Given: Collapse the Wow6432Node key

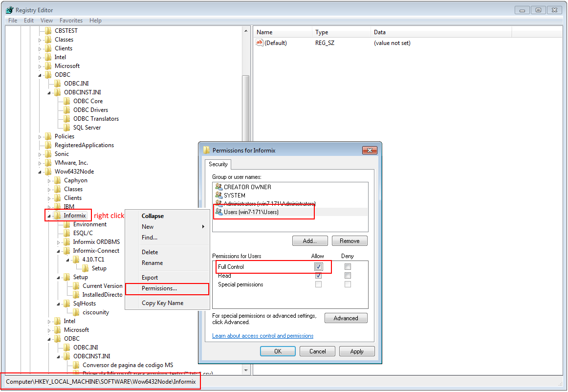Looking at the screenshot, I should click(40, 172).
